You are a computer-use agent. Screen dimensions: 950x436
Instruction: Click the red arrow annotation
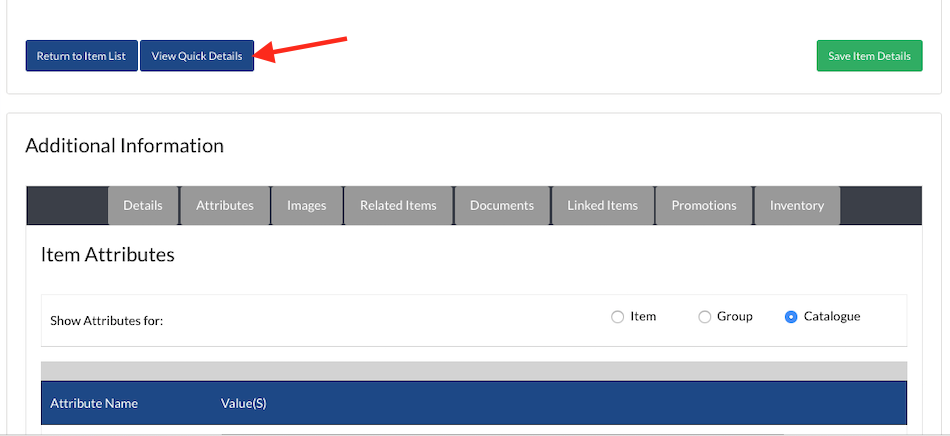tap(303, 50)
